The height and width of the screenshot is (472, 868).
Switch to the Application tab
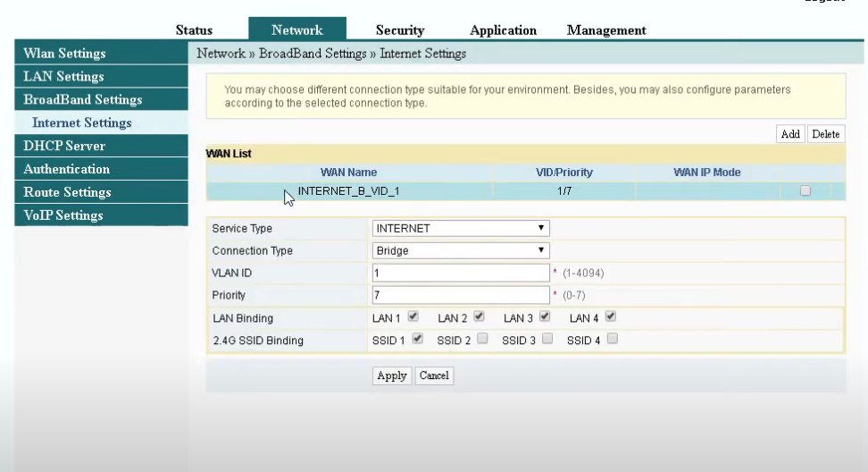click(503, 29)
